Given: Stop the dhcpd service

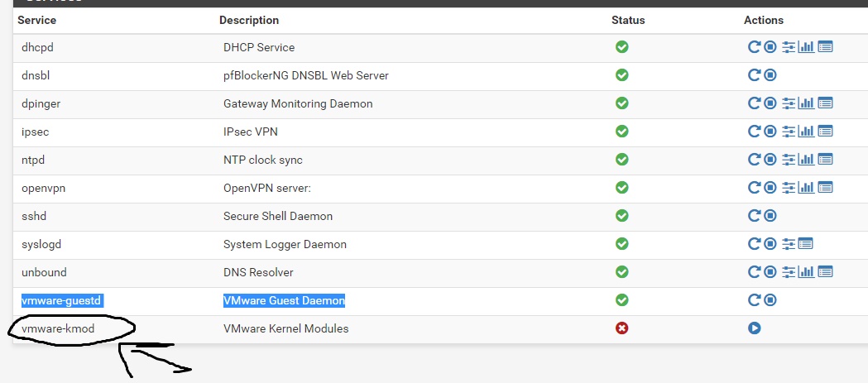Looking at the screenshot, I should click(x=770, y=47).
